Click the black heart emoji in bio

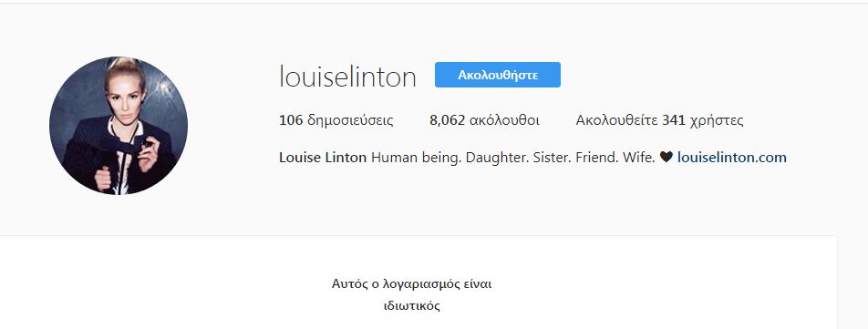[x=666, y=158]
